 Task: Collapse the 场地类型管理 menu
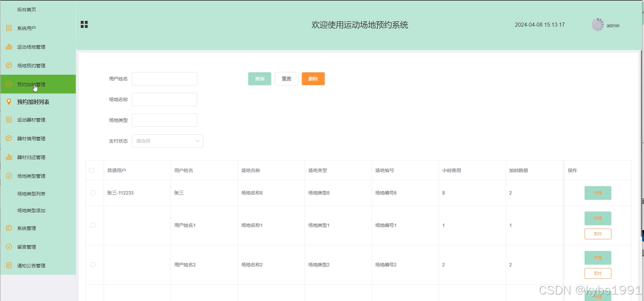[38, 176]
